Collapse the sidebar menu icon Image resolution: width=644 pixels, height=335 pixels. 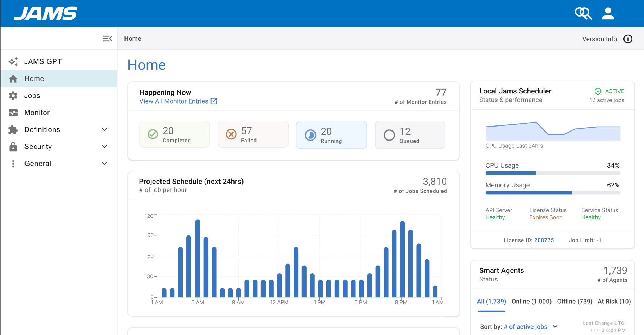[x=107, y=38]
